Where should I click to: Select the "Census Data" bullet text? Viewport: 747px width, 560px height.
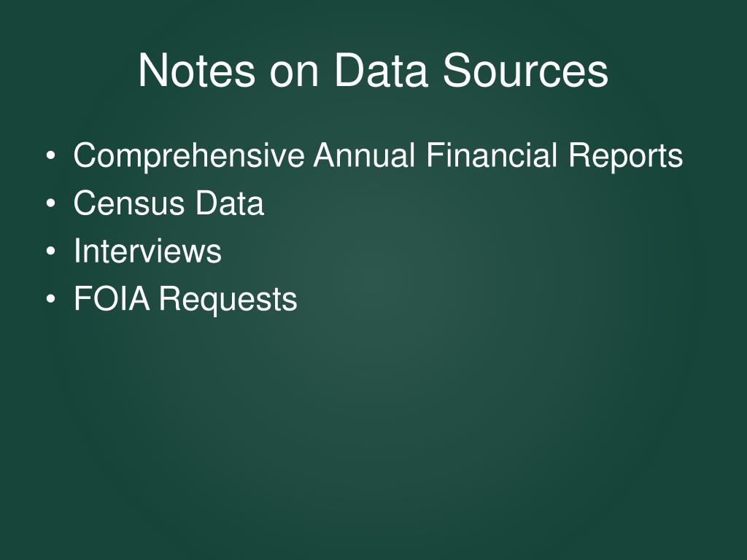[169, 203]
